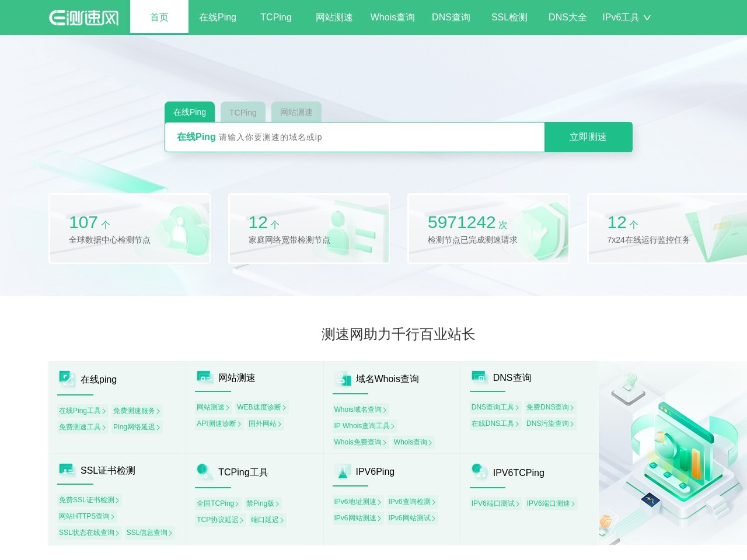Select the SSL证书检测 icon

click(67, 470)
